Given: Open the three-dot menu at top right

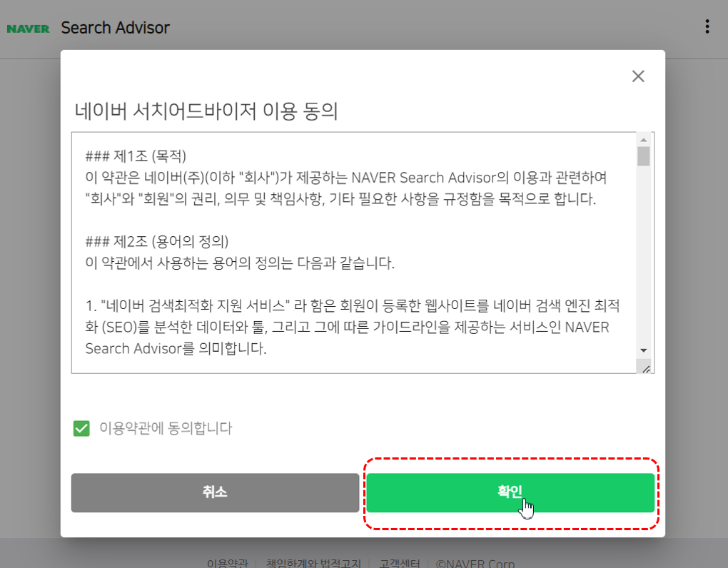Looking at the screenshot, I should [x=707, y=26].
